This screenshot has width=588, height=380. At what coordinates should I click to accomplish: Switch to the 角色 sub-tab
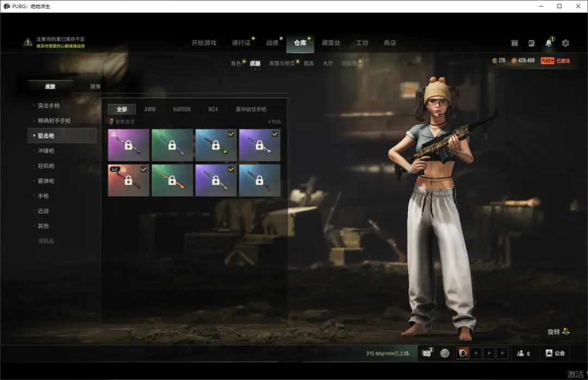coord(236,63)
